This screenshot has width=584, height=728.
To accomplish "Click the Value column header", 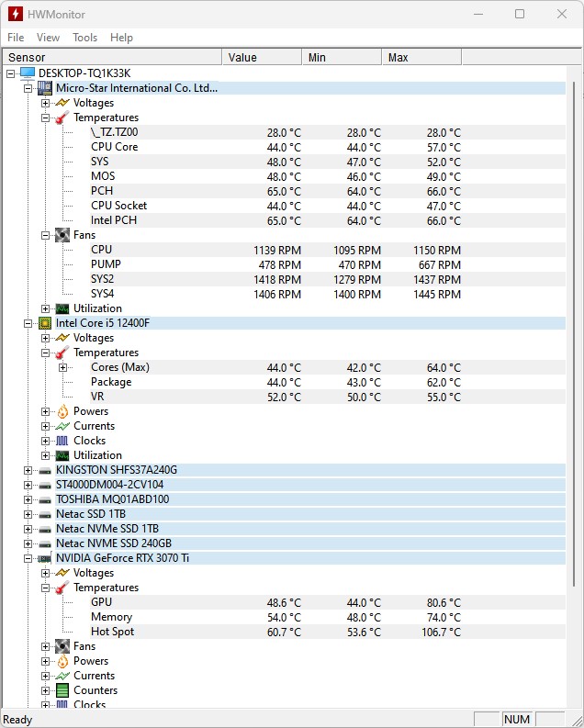I will (262, 57).
